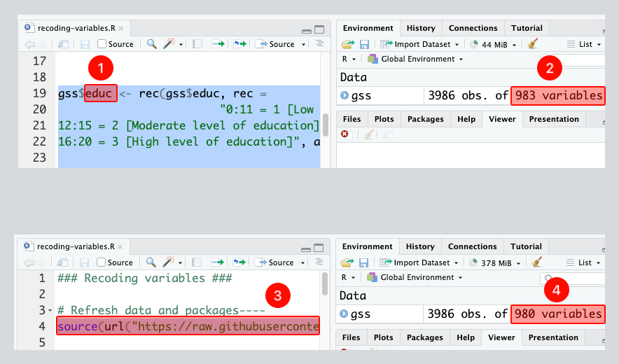Open Packages tab in upper window
Viewport: 619px width, 364px height.
point(426,119)
